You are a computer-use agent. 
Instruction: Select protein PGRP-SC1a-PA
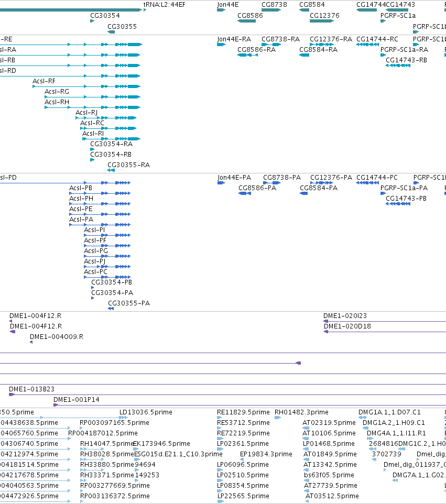tap(404, 188)
